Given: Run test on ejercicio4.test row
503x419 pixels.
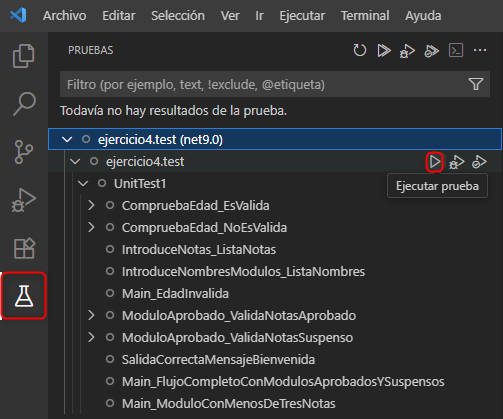Looking at the screenshot, I should [x=435, y=162].
